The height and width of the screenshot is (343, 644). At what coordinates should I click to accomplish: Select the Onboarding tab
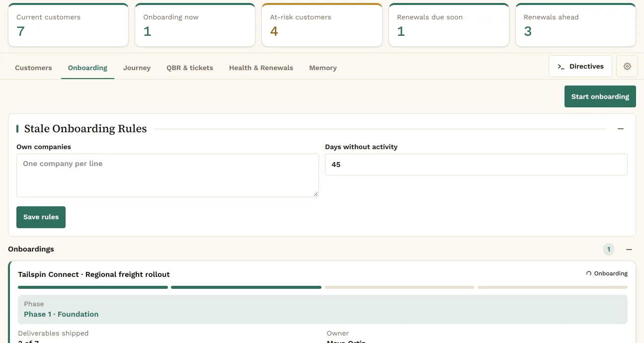click(x=87, y=68)
